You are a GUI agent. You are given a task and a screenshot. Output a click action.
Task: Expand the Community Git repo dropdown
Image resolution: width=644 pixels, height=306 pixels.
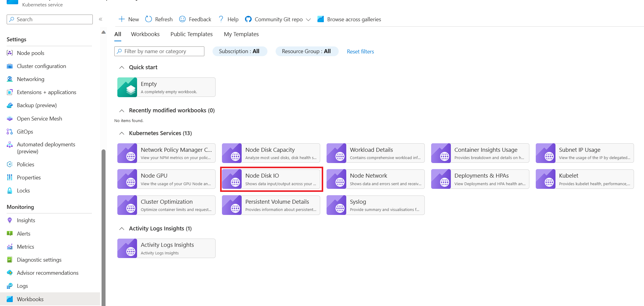(x=308, y=19)
